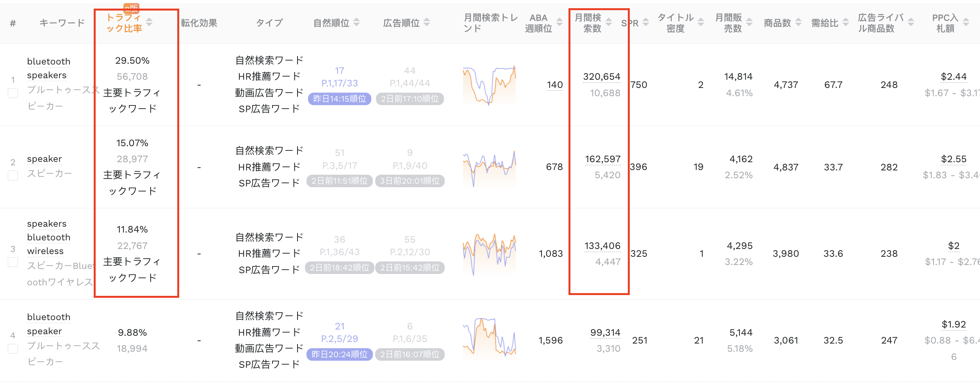Sort by SPR column arrows
This screenshot has height=383, width=980.
(x=646, y=23)
